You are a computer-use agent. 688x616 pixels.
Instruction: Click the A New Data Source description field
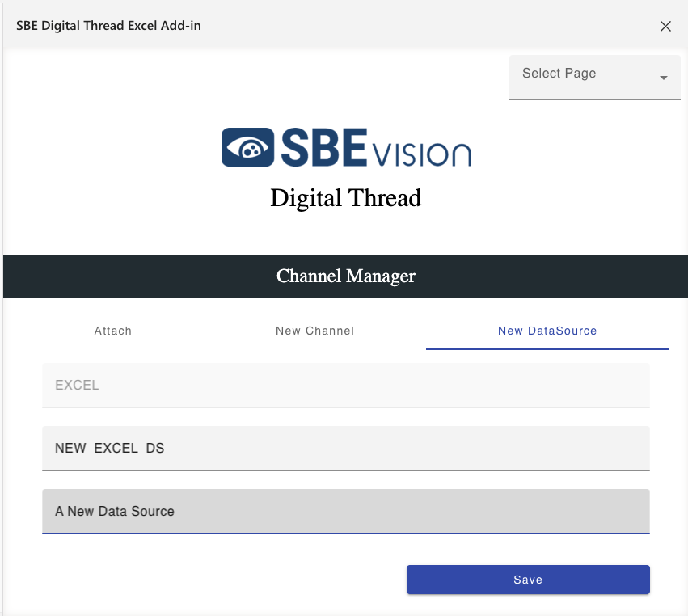(x=345, y=511)
